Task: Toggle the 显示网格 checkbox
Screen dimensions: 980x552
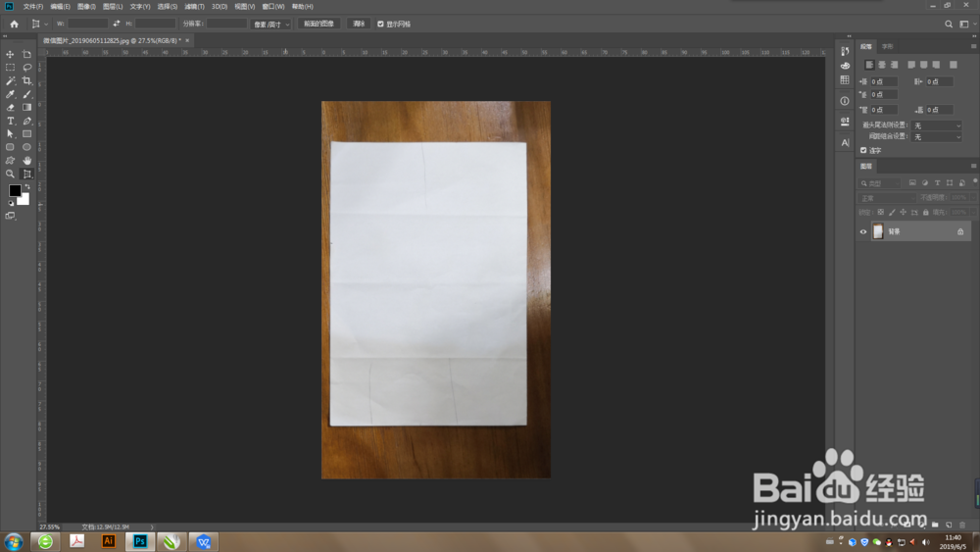Action: [x=380, y=24]
